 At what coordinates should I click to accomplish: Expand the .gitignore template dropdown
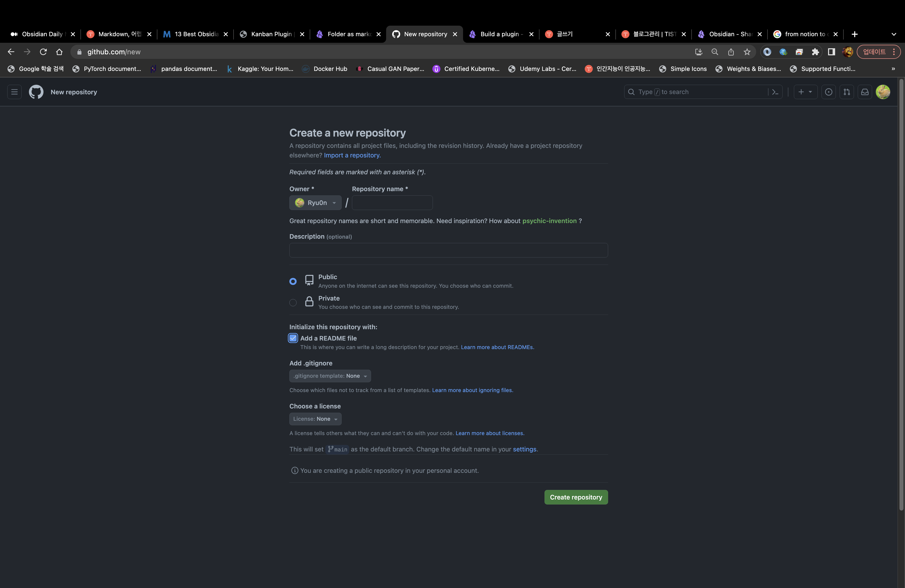[x=330, y=376]
